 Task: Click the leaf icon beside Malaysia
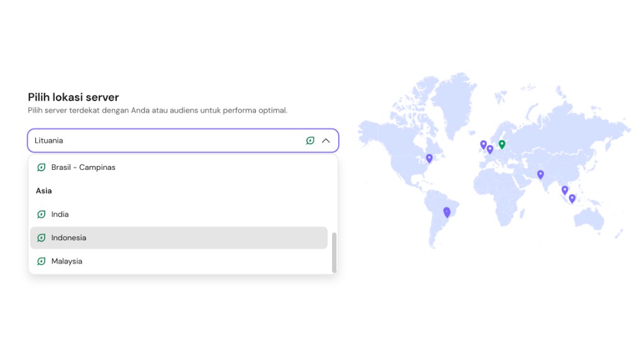tap(41, 261)
